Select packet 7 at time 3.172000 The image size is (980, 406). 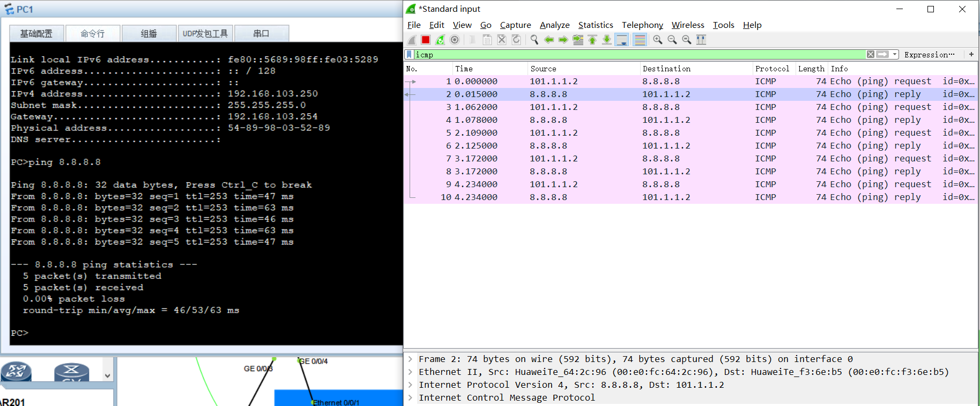tap(691, 158)
